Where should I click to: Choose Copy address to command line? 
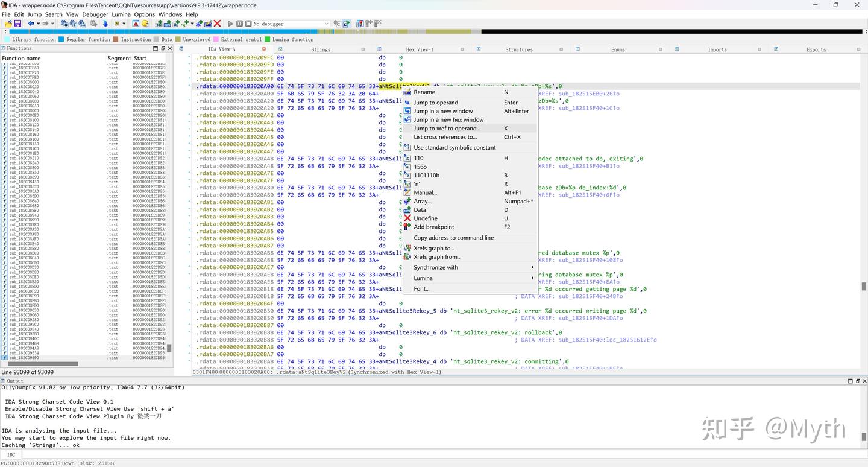click(470, 238)
